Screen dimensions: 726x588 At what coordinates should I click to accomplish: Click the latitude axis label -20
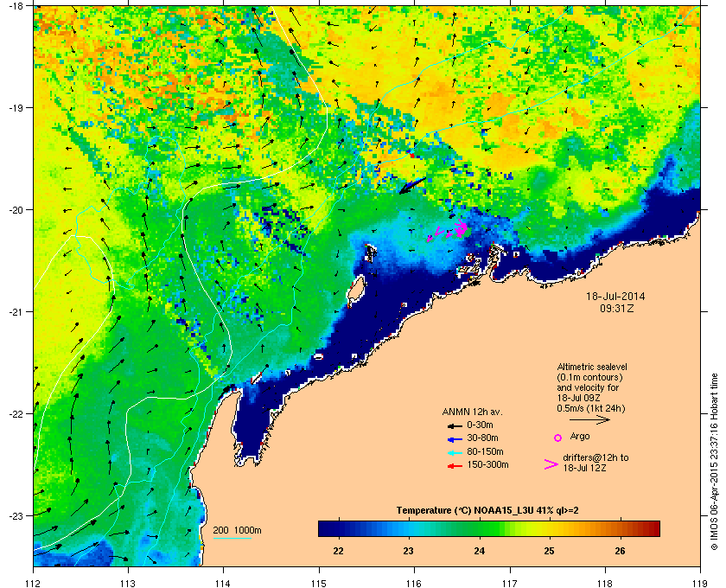16,209
